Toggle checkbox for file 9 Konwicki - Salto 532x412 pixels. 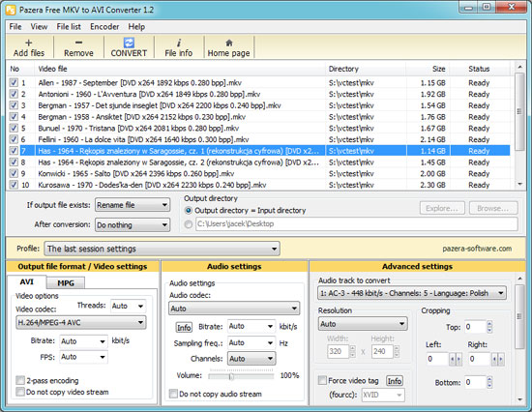click(14, 173)
